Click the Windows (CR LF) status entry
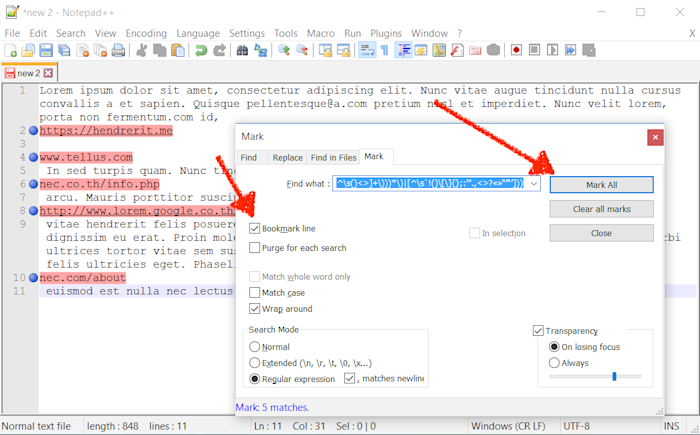 [x=508, y=426]
